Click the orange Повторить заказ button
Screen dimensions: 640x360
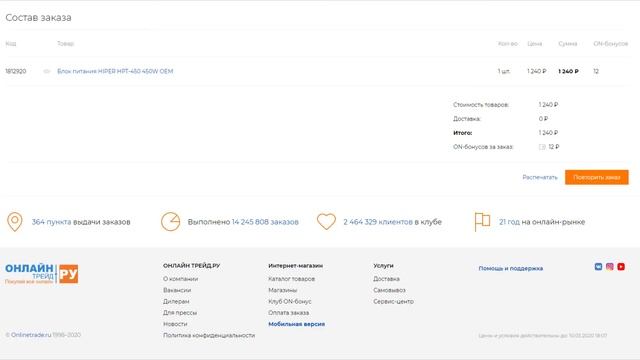(597, 177)
